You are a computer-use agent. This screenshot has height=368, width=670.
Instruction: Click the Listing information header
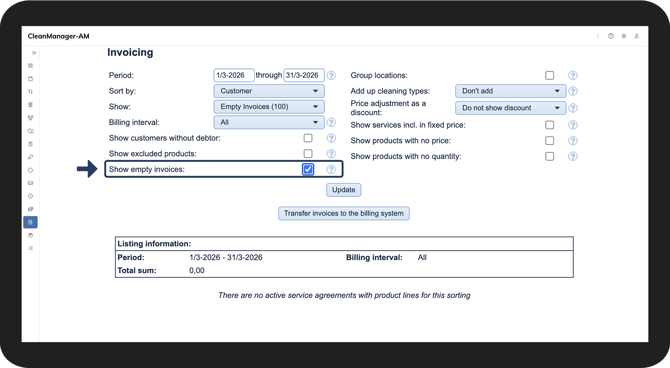point(154,244)
